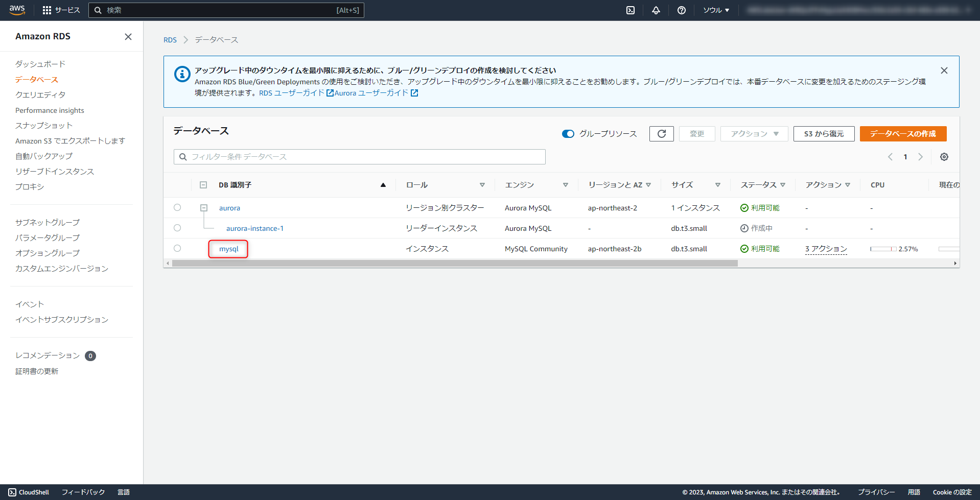Open the Services grid menu
Screen dimensions: 980x500
(x=48, y=10)
